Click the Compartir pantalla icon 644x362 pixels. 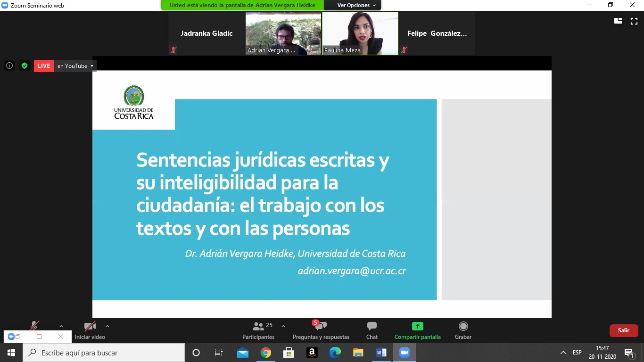417,326
